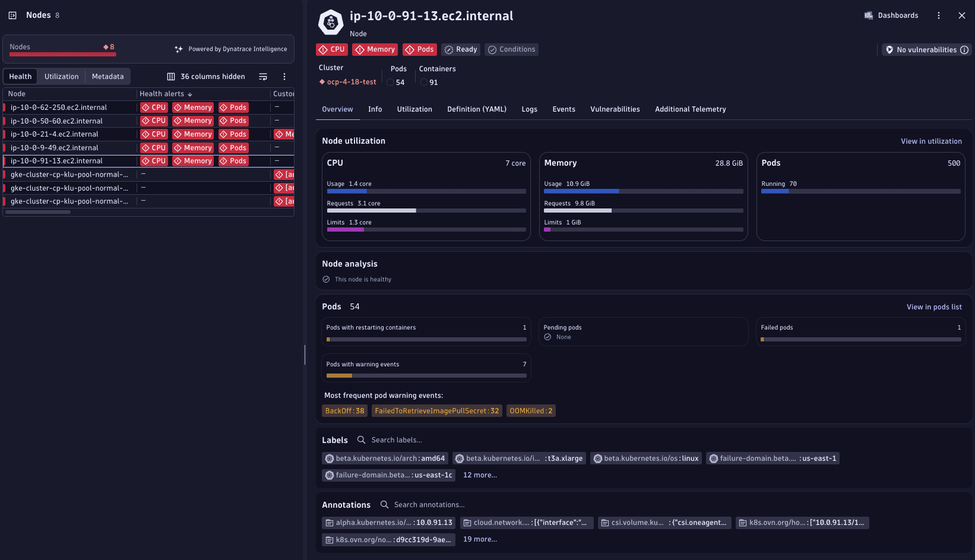975x560 pixels.
Task: Click the info icon next to No vulnerabilities
Action: [965, 50]
